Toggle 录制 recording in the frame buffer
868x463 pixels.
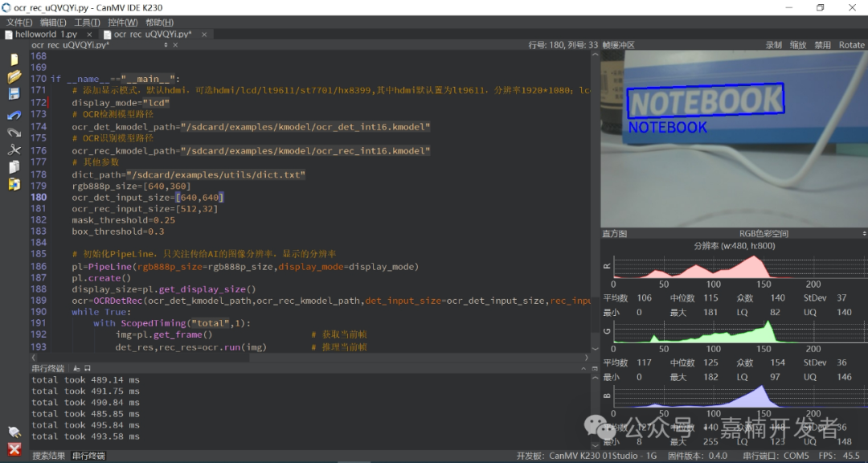coord(773,45)
